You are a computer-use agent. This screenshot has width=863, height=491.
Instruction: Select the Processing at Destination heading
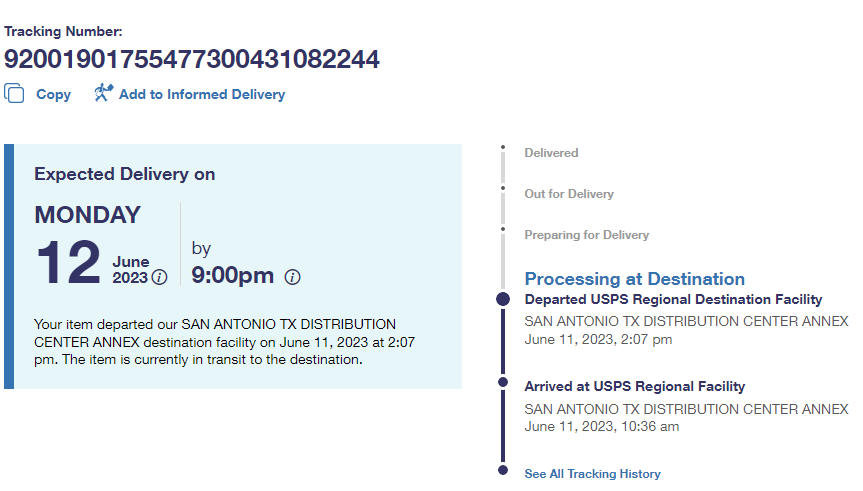point(634,279)
